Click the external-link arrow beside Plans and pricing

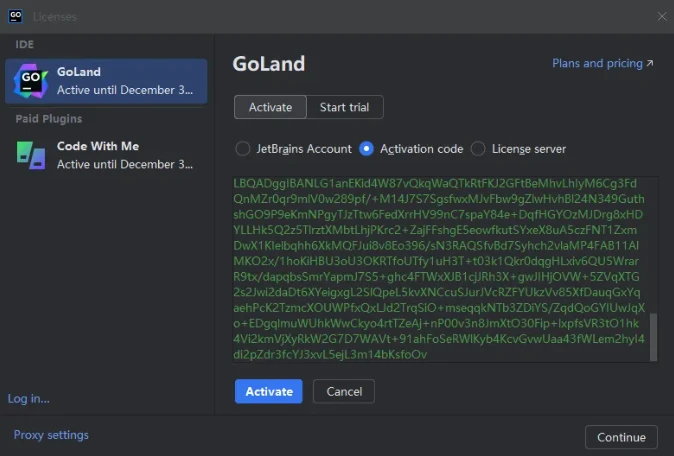click(x=650, y=63)
